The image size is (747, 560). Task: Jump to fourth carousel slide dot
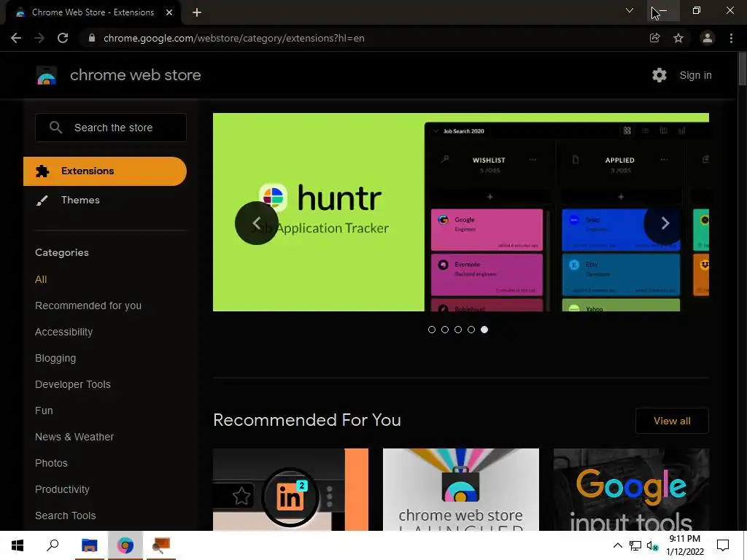click(x=471, y=330)
